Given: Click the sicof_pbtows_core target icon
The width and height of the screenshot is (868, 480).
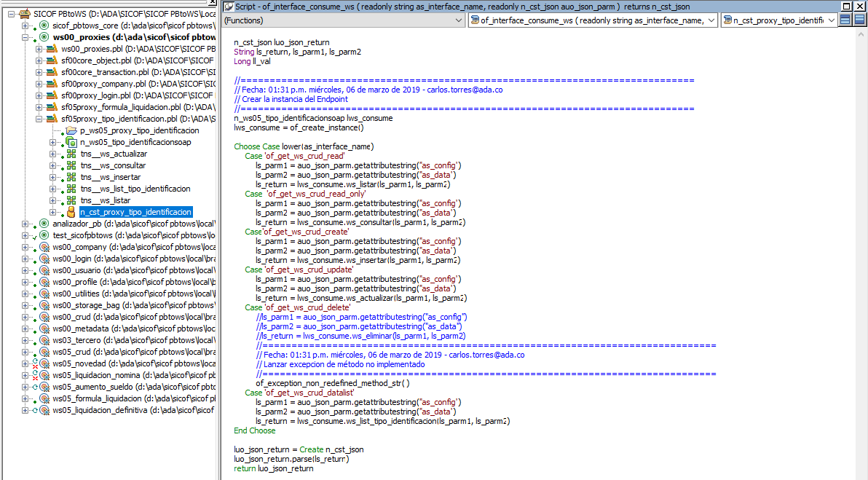Looking at the screenshot, I should pyautogui.click(x=44, y=25).
